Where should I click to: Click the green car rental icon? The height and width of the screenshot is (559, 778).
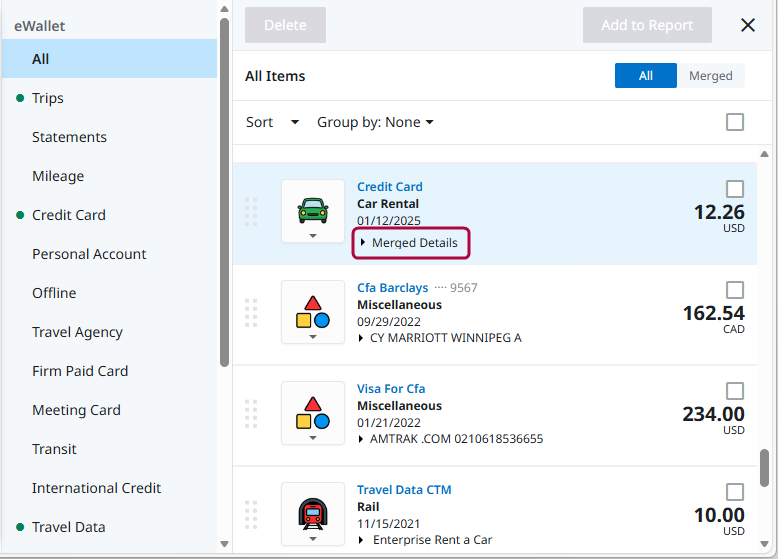[x=313, y=209]
